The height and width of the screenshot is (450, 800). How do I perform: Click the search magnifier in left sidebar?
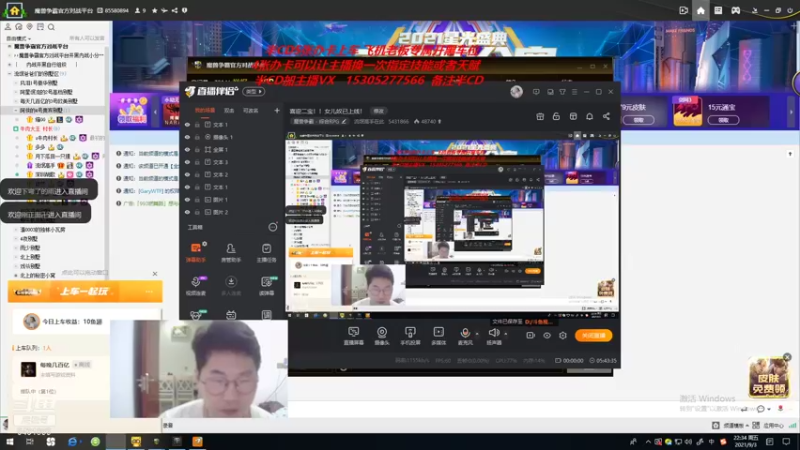[x=51, y=27]
